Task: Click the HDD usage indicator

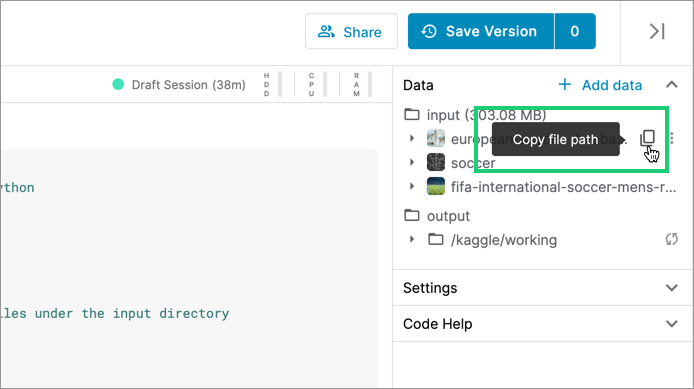Action: click(273, 85)
